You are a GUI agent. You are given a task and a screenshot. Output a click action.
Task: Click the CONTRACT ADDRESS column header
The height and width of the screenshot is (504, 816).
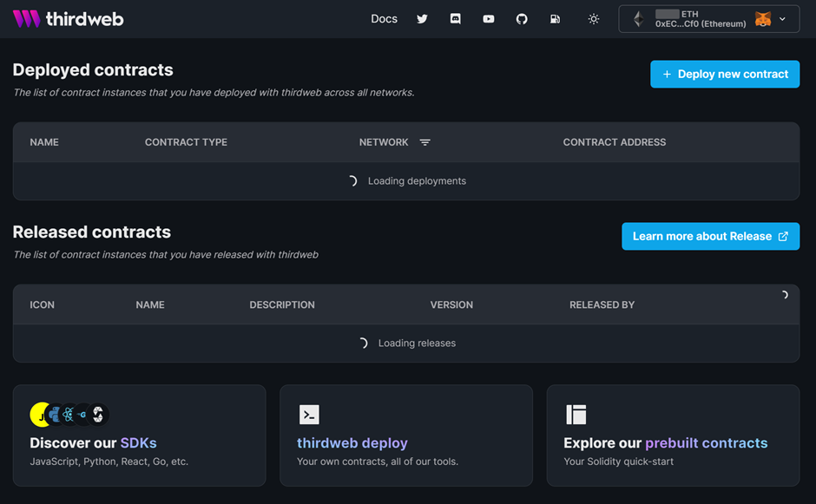tap(614, 142)
